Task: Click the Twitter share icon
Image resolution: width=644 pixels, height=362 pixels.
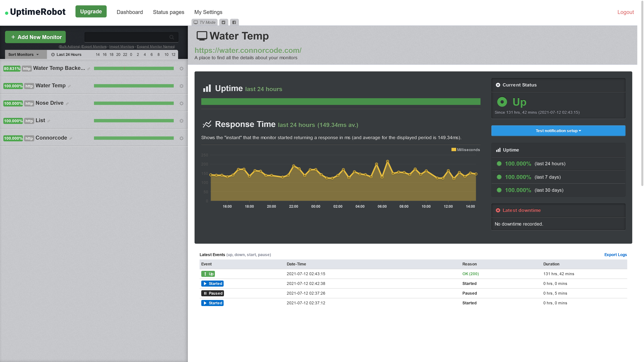Action: (223, 22)
